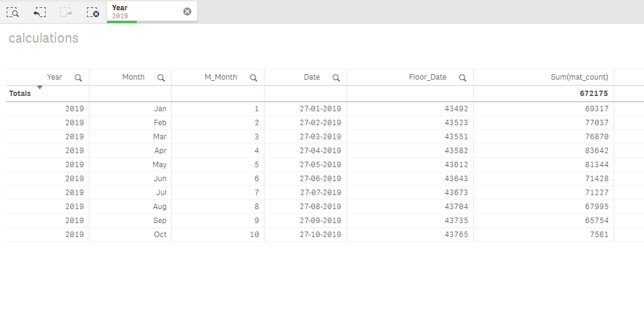Search in the Date column
The height and width of the screenshot is (310, 644).
pyautogui.click(x=336, y=78)
